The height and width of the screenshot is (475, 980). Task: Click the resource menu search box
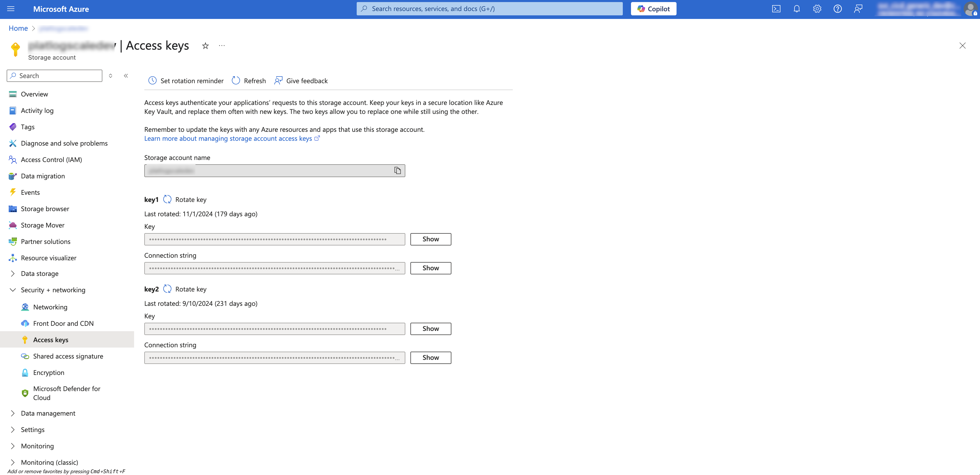(x=55, y=75)
